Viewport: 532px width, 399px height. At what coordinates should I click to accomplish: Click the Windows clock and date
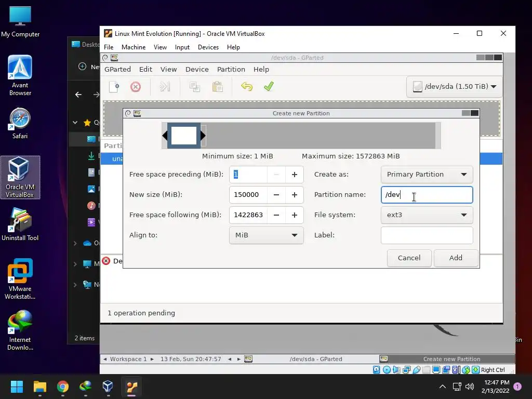coord(495,387)
